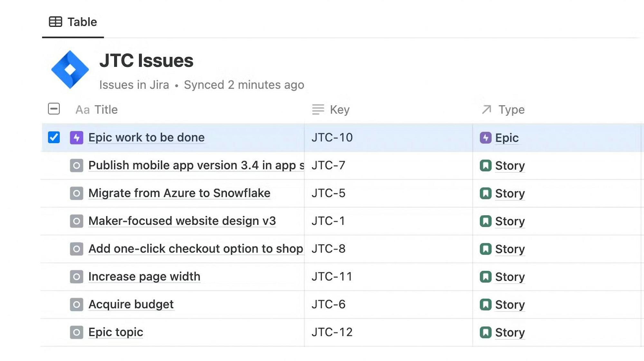Viewport: 644px width, 361px height.
Task: Uncheck the Epic work to be done row
Action: (x=54, y=137)
